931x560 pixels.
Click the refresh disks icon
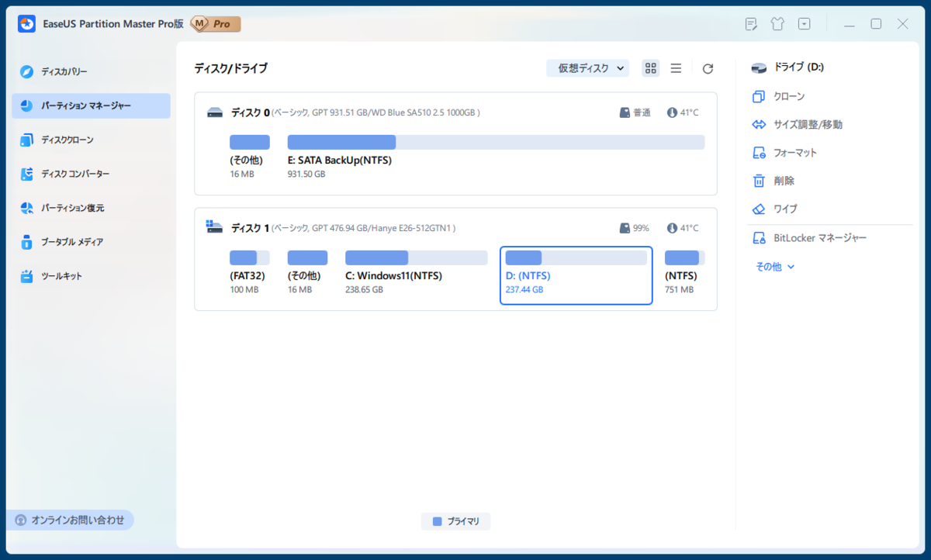coord(708,69)
